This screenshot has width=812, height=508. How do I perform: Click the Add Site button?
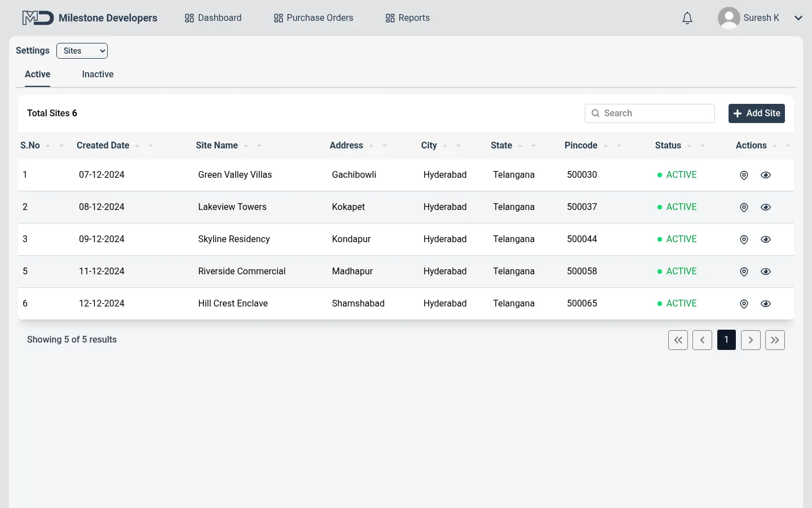pos(757,113)
